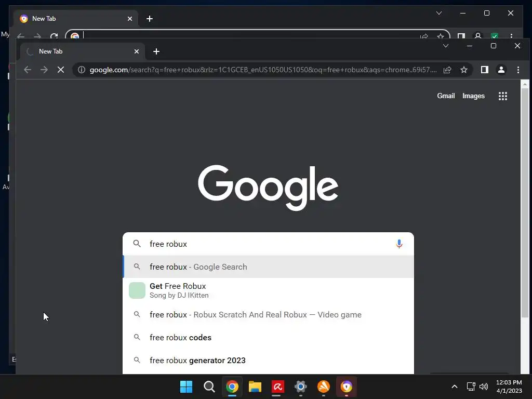Open File Explorer from taskbar
532x399 pixels.
pyautogui.click(x=255, y=387)
